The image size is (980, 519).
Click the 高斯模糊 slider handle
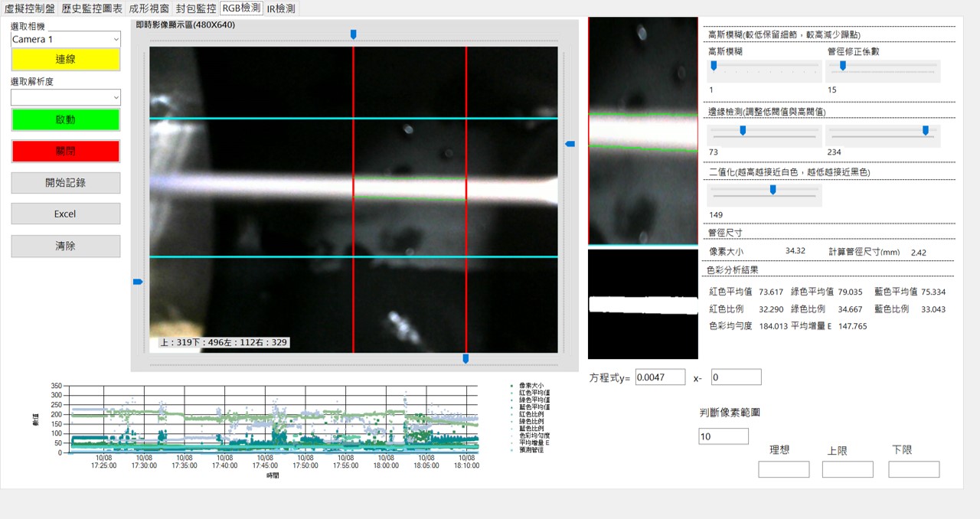tap(714, 66)
